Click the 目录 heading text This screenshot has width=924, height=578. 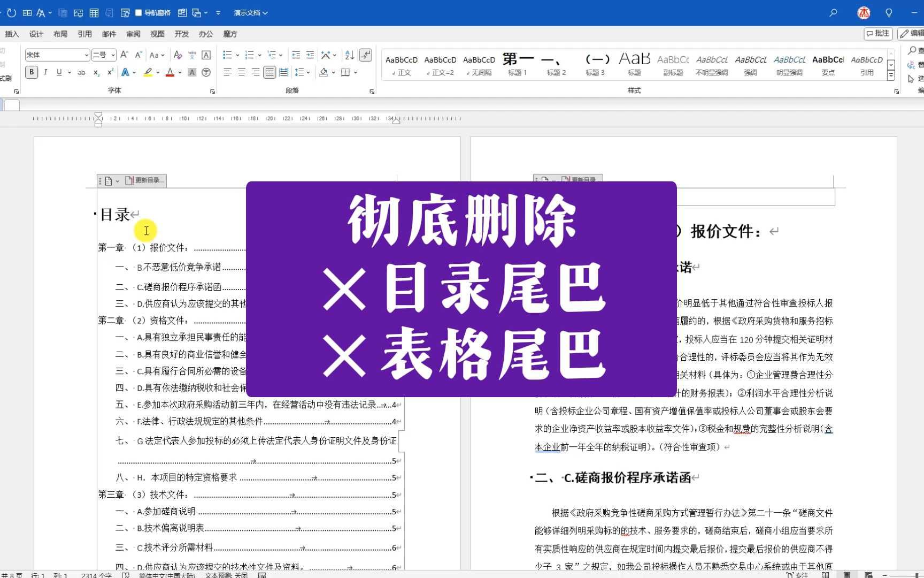115,215
